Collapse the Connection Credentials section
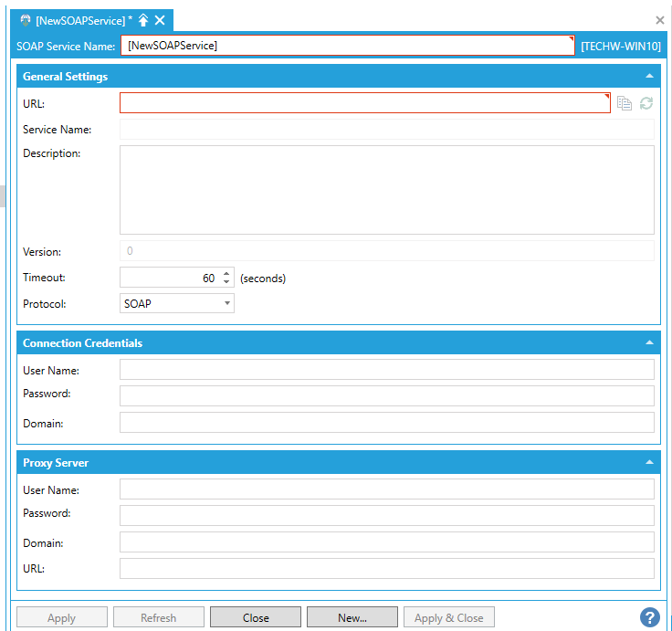 coord(649,343)
